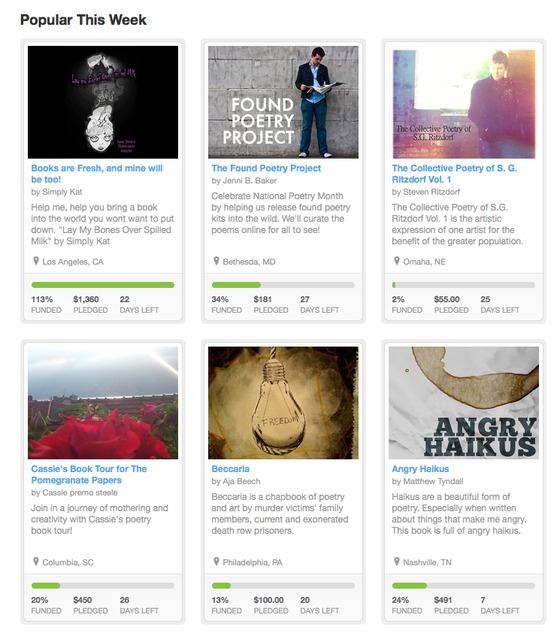Click author name 'by Simply Kat'

pyautogui.click(x=57, y=192)
